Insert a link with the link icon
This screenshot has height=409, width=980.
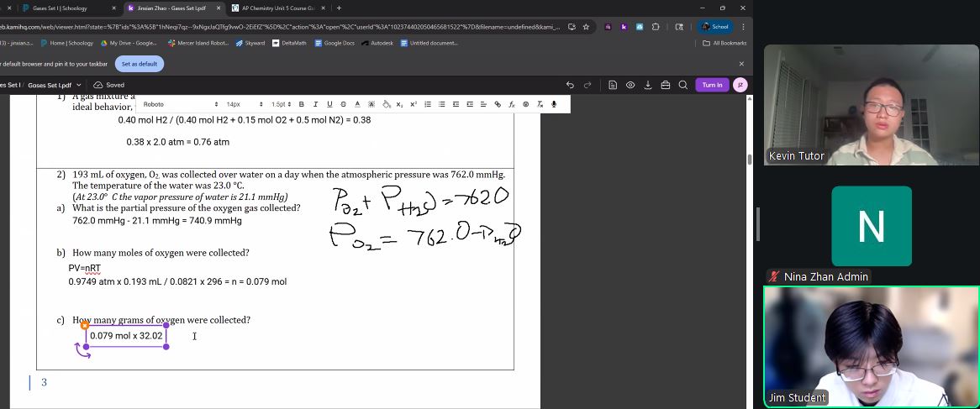(498, 104)
